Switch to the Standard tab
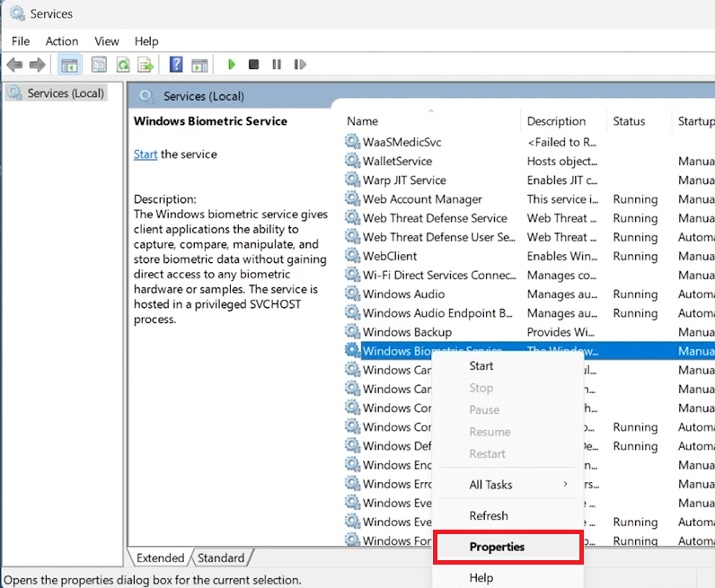 tap(220, 557)
